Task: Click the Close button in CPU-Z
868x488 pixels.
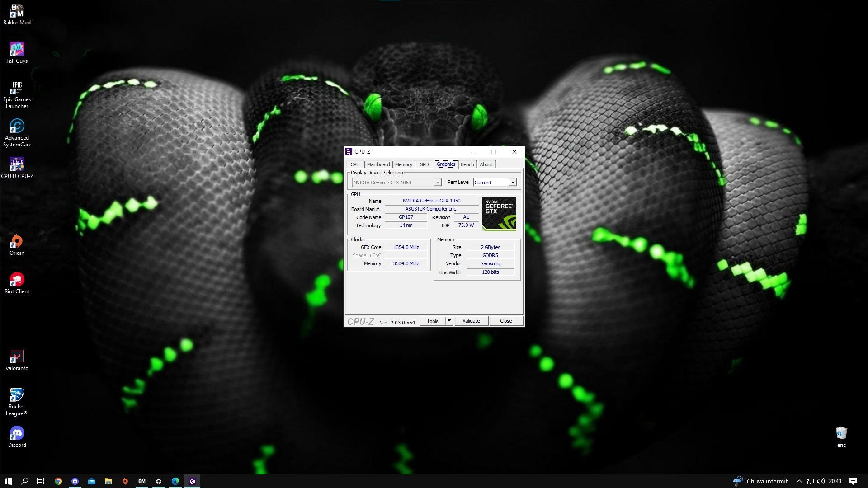Action: tap(506, 321)
